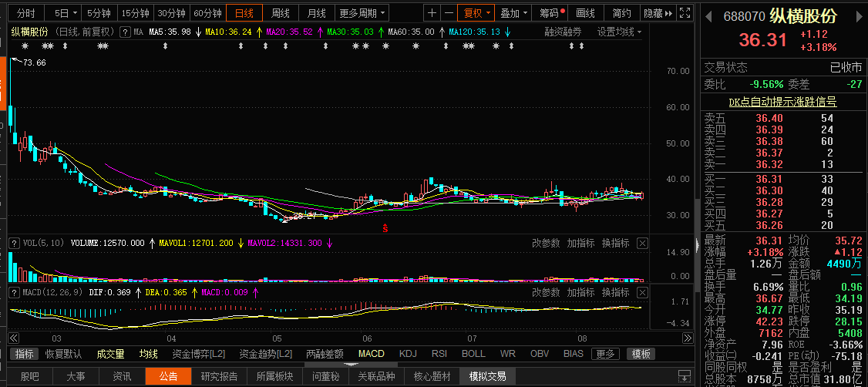Close the MACD indicator panel
The image size is (868, 387).
643,292
